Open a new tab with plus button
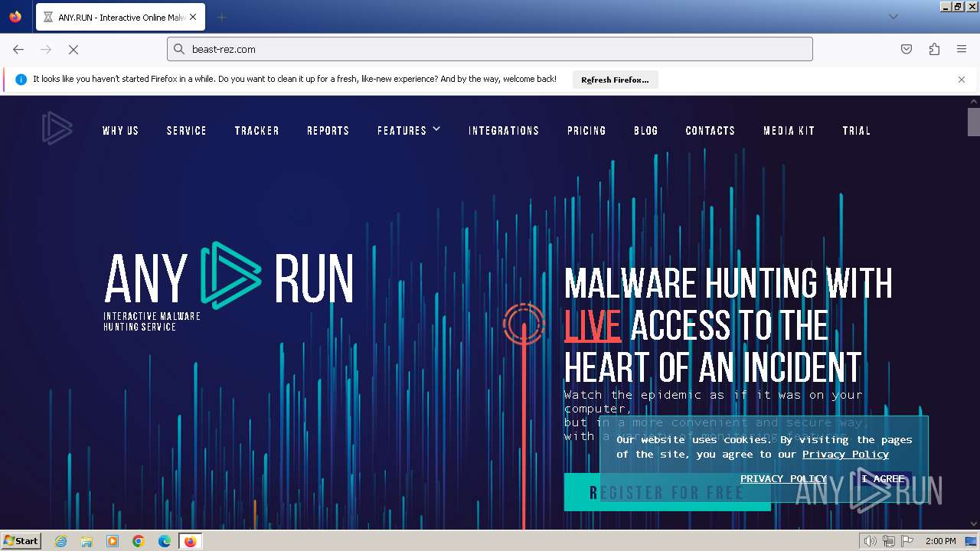The height and width of the screenshot is (551, 980). coord(221,17)
